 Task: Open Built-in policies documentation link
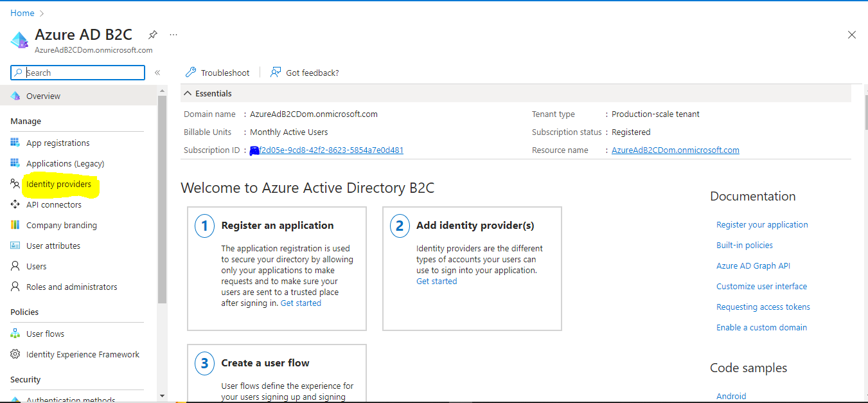745,245
